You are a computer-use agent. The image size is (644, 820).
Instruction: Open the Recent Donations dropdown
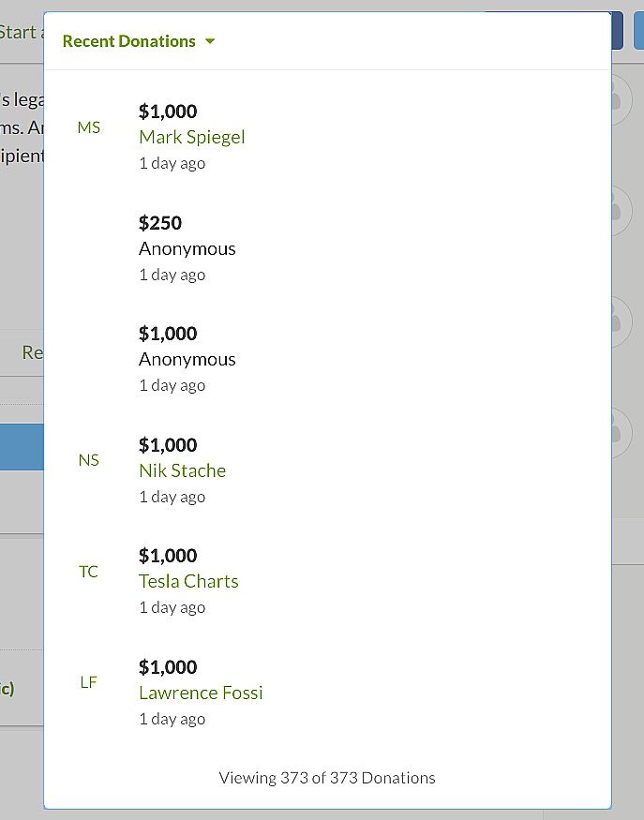click(x=139, y=41)
